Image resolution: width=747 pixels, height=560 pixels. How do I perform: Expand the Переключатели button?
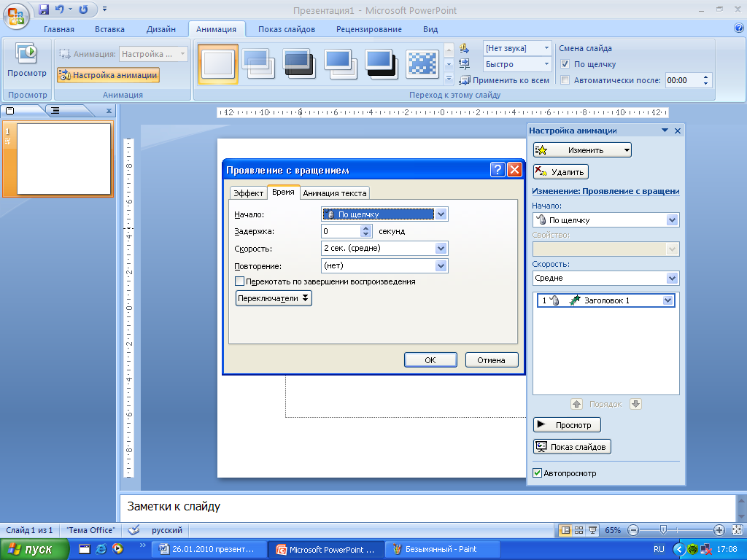(274, 298)
